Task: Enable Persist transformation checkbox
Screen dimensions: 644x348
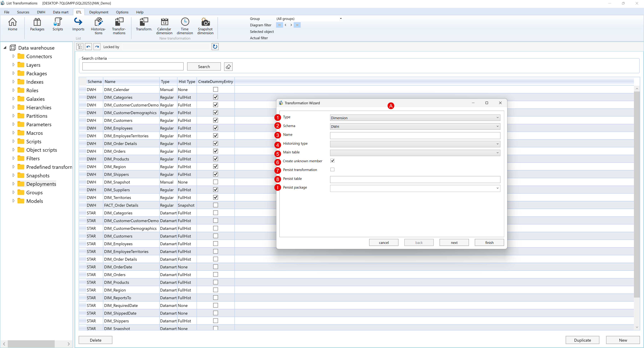Action: (x=332, y=170)
